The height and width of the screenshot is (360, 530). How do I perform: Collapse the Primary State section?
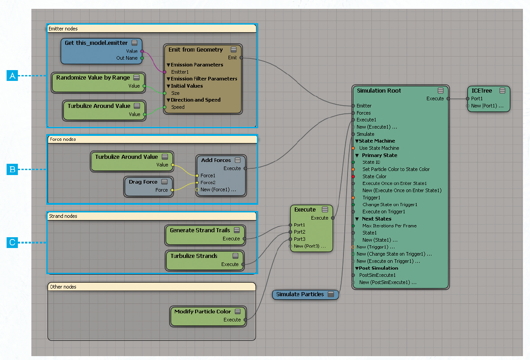coord(357,155)
